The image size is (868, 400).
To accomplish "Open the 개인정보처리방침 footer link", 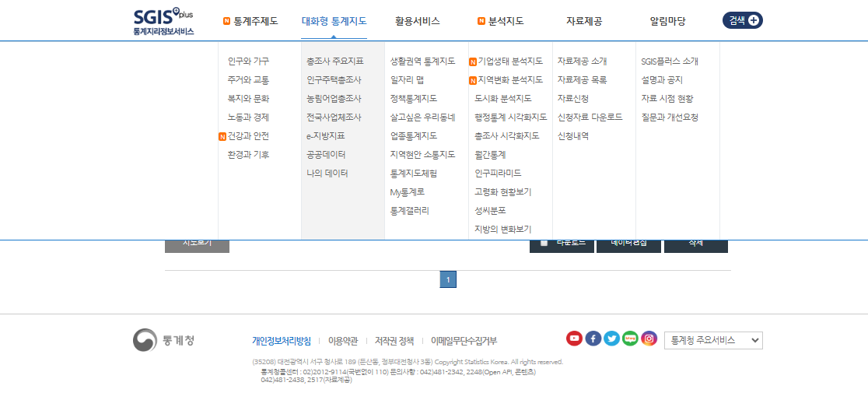I will 281,341.
